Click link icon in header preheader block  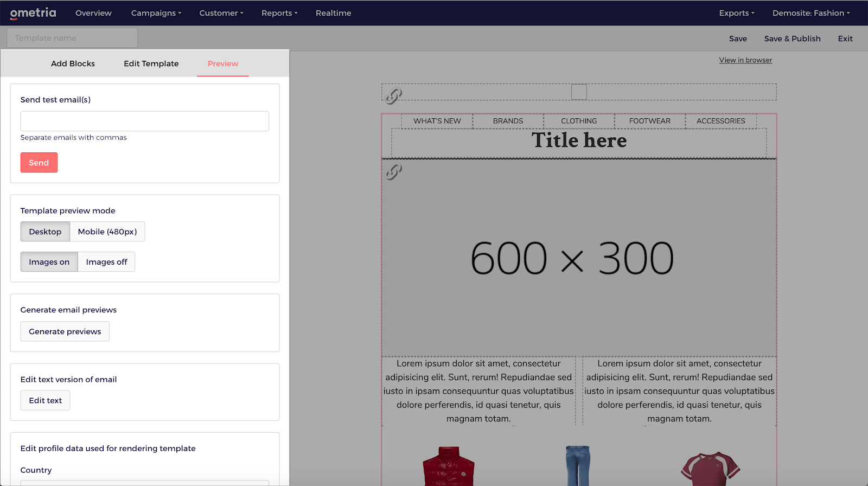coord(394,96)
